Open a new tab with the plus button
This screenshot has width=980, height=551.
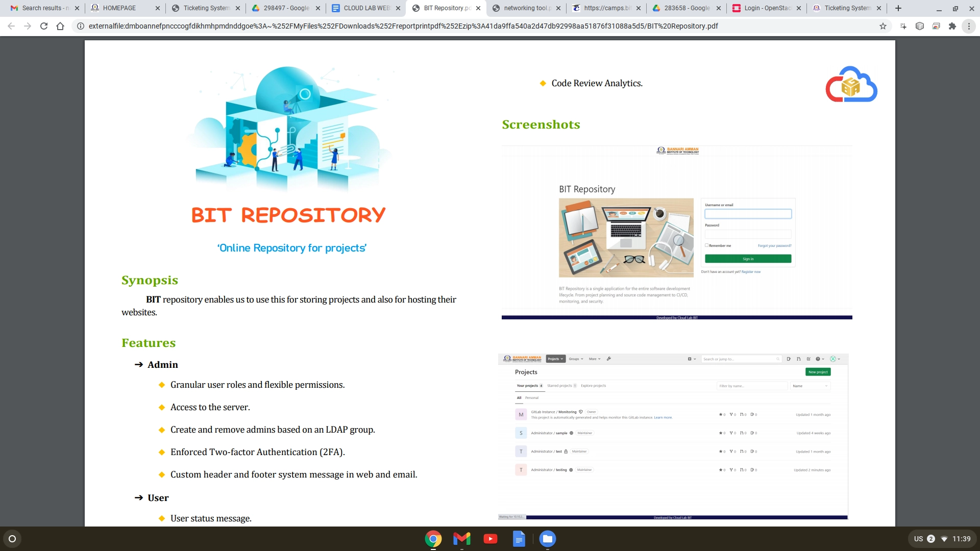[x=898, y=8]
